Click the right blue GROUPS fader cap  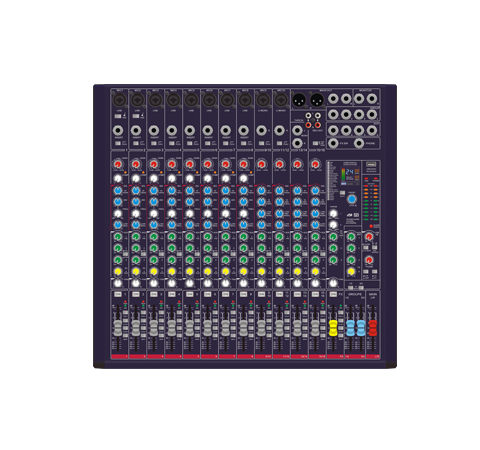coord(361,328)
